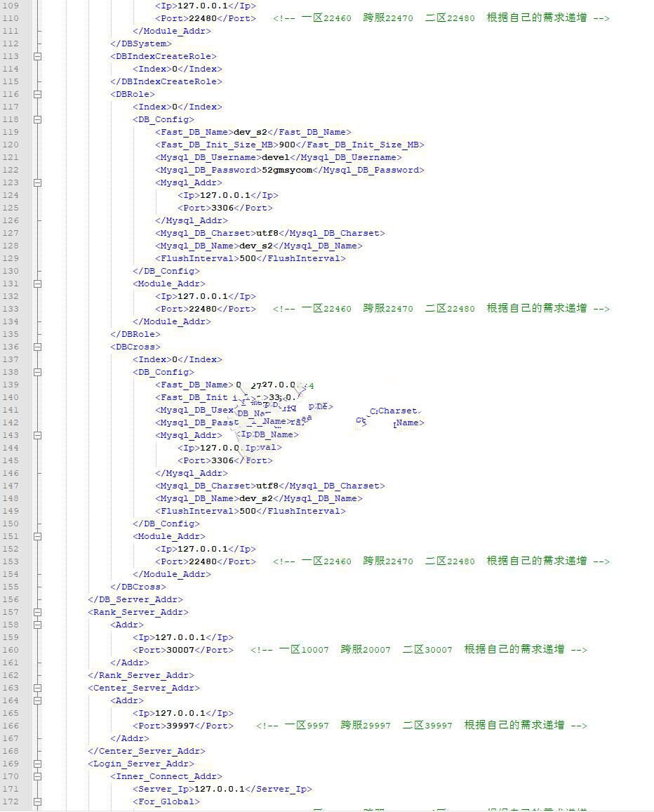The height and width of the screenshot is (812, 654).
Task: Place cursor in FlushInterval value on line 129
Action: tap(248, 258)
